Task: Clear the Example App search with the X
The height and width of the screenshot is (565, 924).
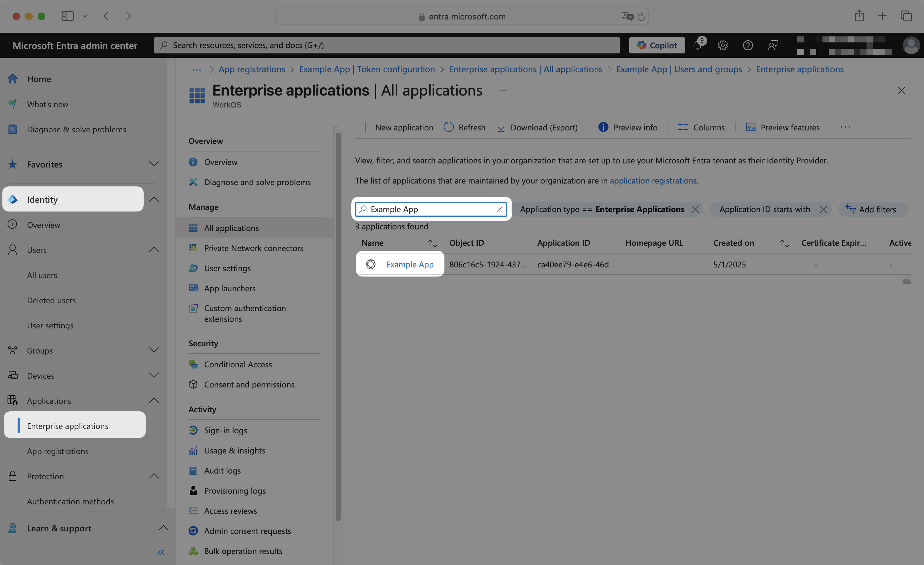Action: click(x=499, y=209)
